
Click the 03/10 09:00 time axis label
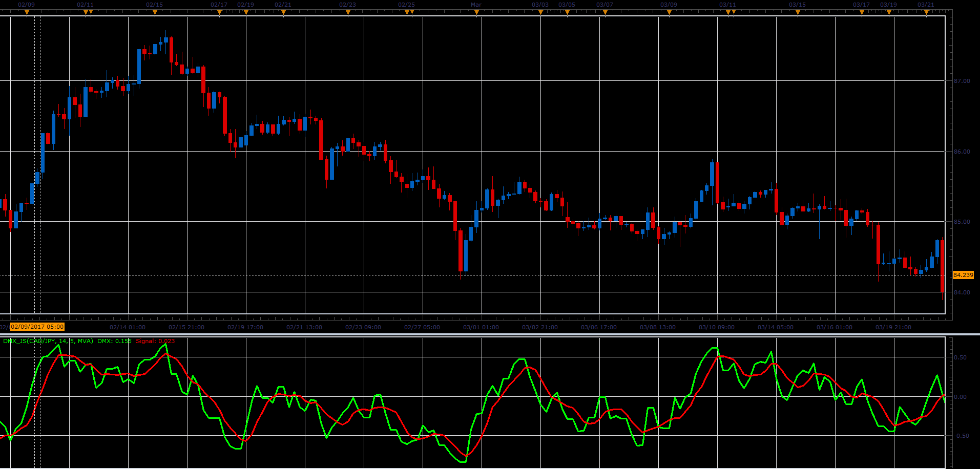(716, 327)
